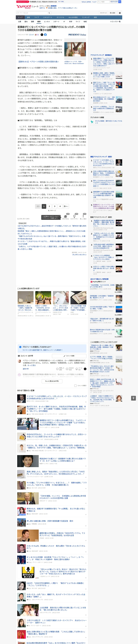Select the ライブ tab
The width and height of the screenshot is (138, 644).
point(37,17)
